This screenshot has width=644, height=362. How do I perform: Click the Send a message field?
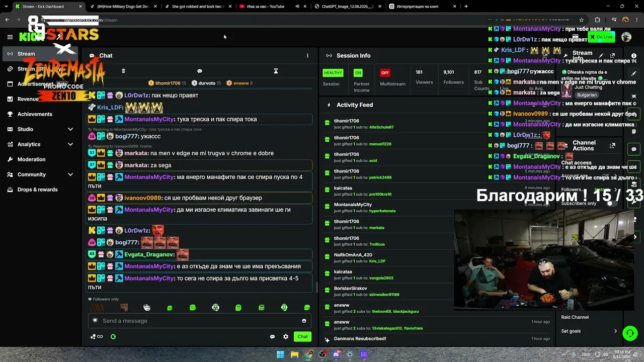(200, 321)
